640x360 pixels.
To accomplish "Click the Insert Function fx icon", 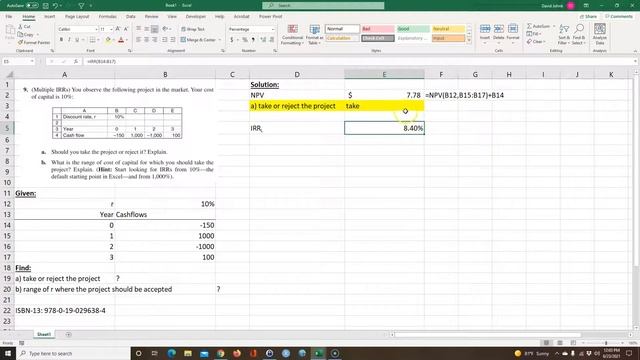I will [76, 62].
